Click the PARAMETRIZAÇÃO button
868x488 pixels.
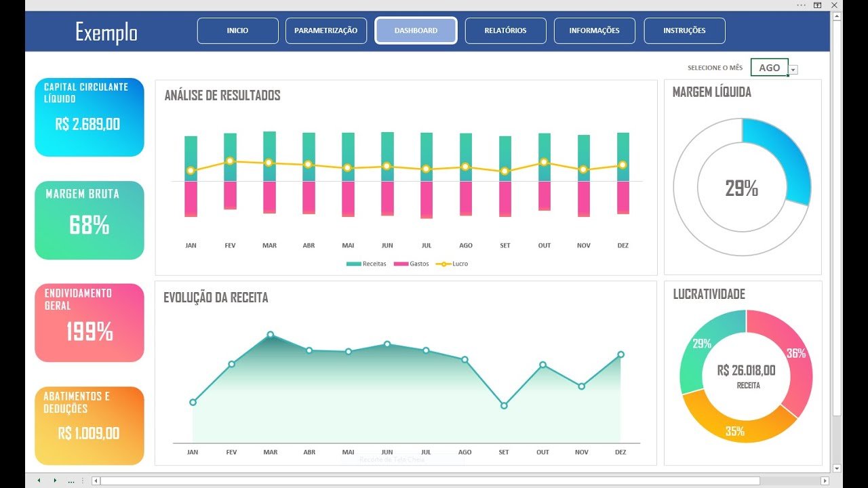(326, 30)
